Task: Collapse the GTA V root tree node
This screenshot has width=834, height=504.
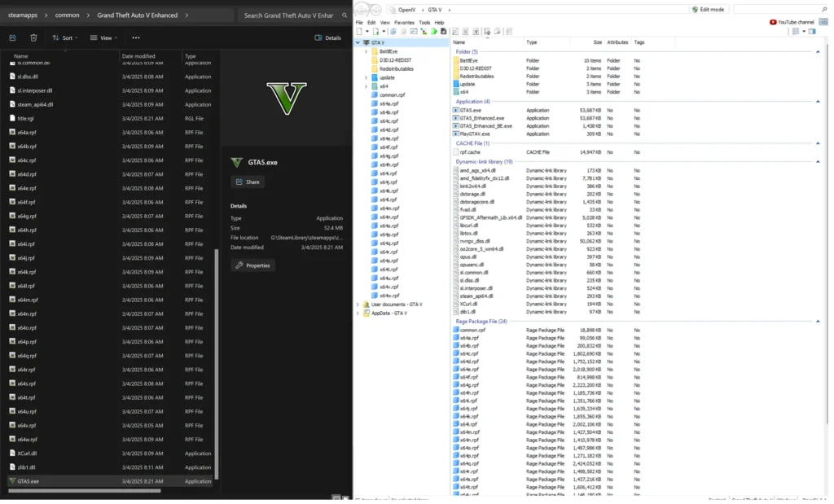Action: tap(358, 42)
